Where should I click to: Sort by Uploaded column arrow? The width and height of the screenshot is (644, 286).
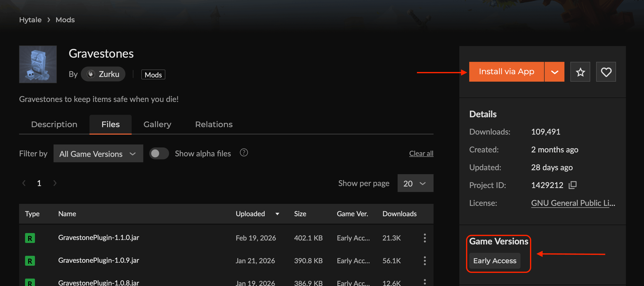click(277, 214)
